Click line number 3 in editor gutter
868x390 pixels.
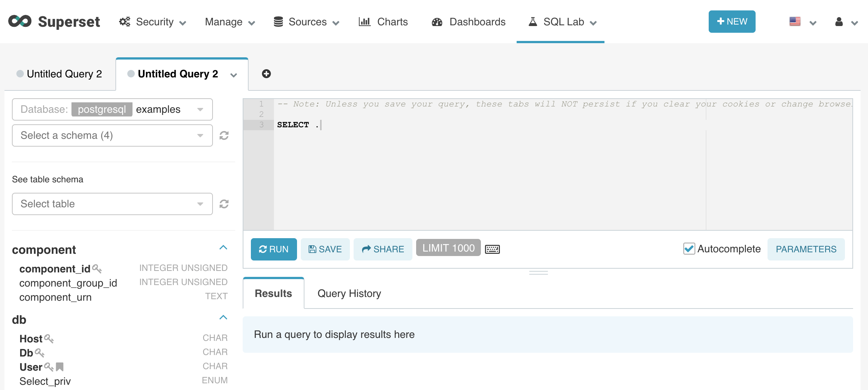pyautogui.click(x=261, y=125)
